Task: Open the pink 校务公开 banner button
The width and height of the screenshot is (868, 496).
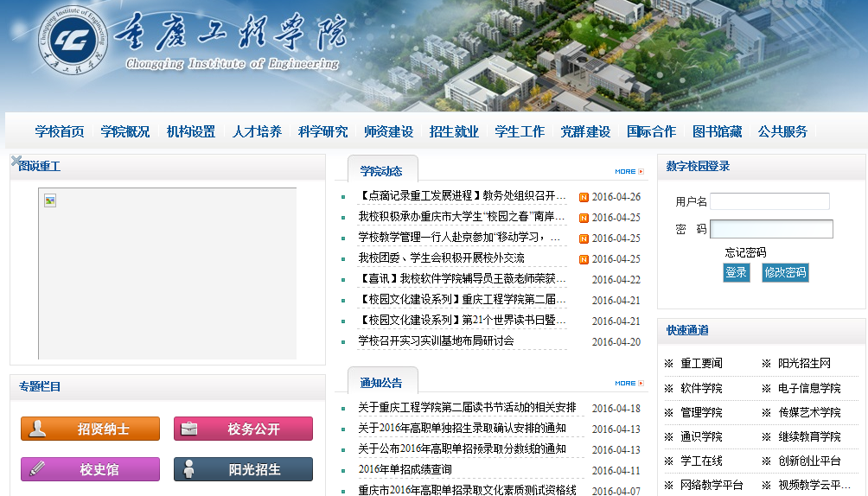Action: tap(243, 429)
